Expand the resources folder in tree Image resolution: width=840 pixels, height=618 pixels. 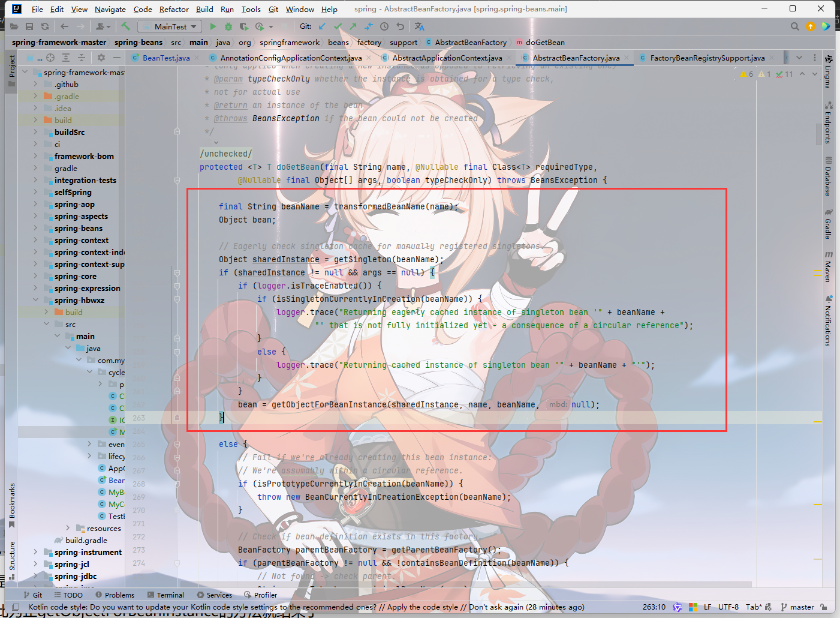[x=68, y=528]
